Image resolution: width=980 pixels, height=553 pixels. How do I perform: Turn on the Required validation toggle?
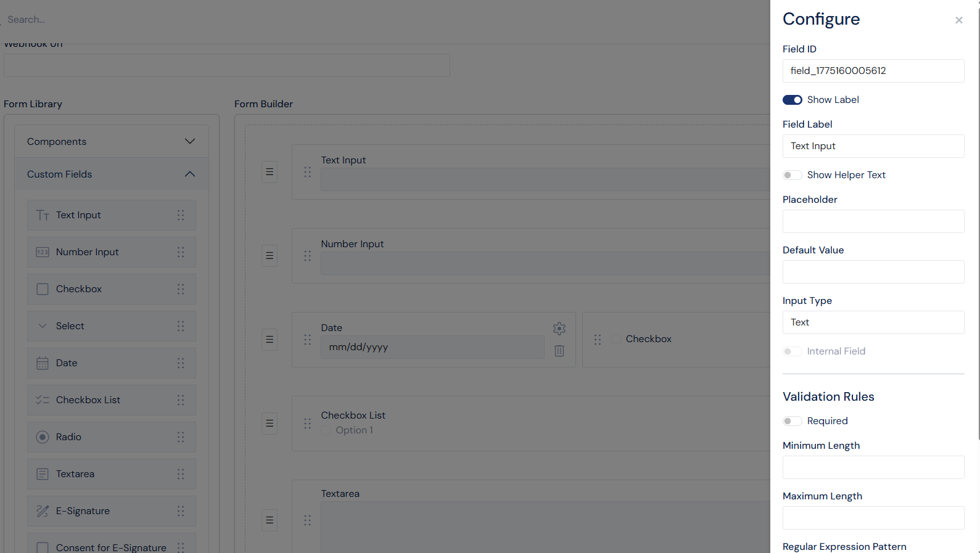[792, 420]
